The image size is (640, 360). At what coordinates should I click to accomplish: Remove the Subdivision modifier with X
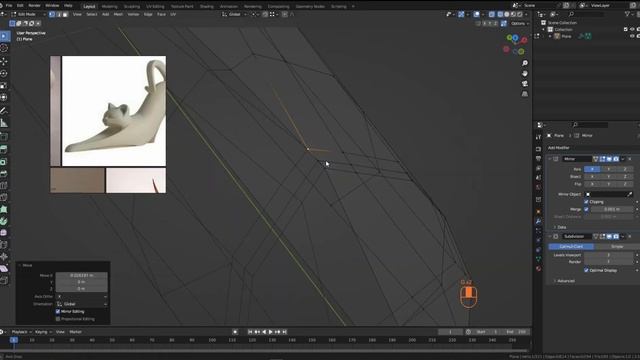point(630,236)
